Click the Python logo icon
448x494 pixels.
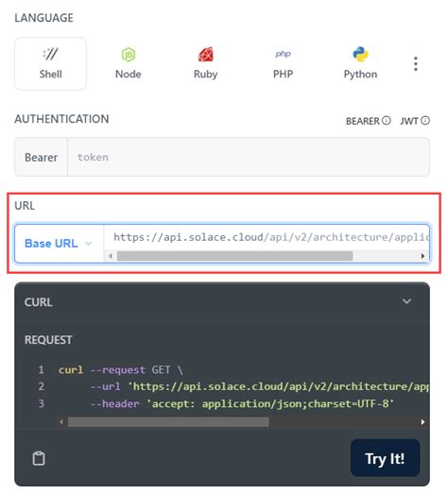[x=360, y=54]
